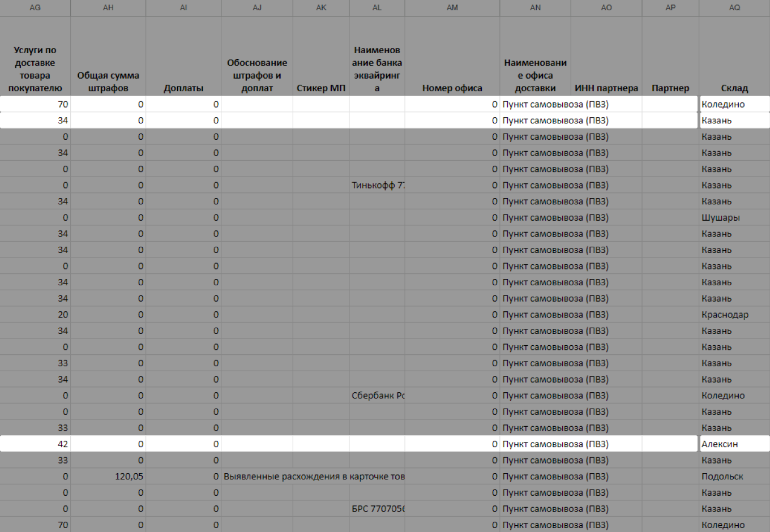Select column AG by its letter header
The width and height of the screenshot is (770, 532).
tap(35, 7)
